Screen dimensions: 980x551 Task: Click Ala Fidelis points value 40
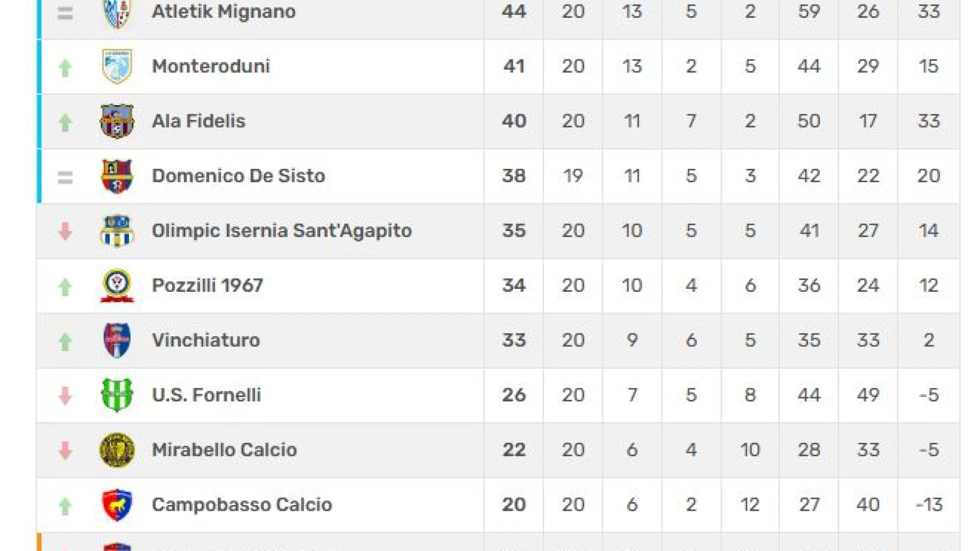[x=514, y=121]
